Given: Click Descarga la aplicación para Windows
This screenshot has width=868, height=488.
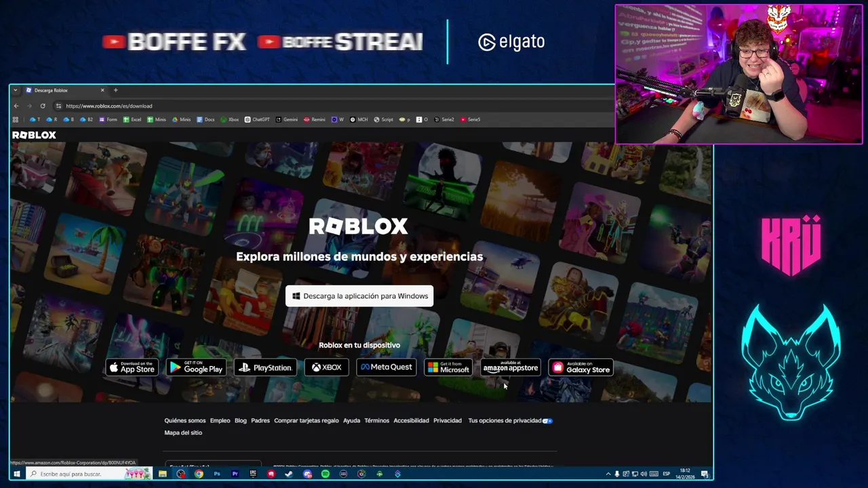Looking at the screenshot, I should 359,296.
